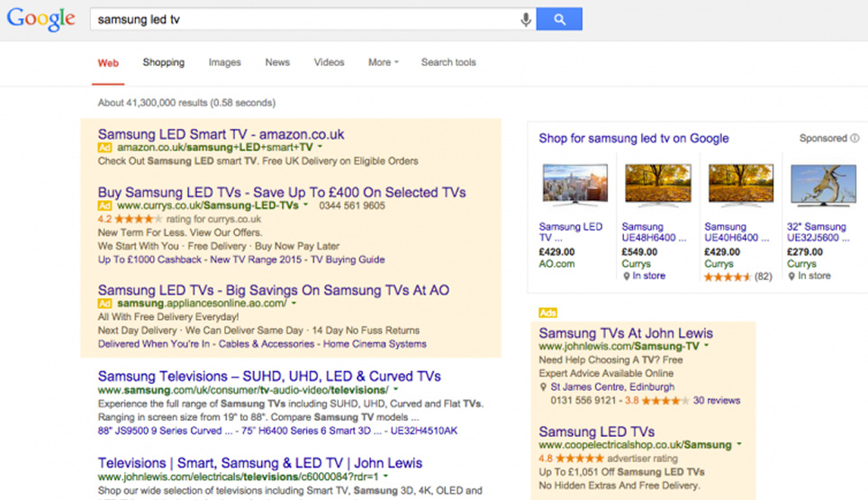Open Search tools
This screenshot has height=500, width=868.
click(448, 62)
